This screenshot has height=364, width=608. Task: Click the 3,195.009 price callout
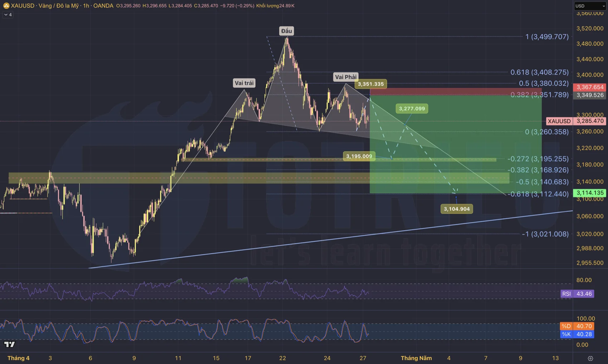[359, 156]
